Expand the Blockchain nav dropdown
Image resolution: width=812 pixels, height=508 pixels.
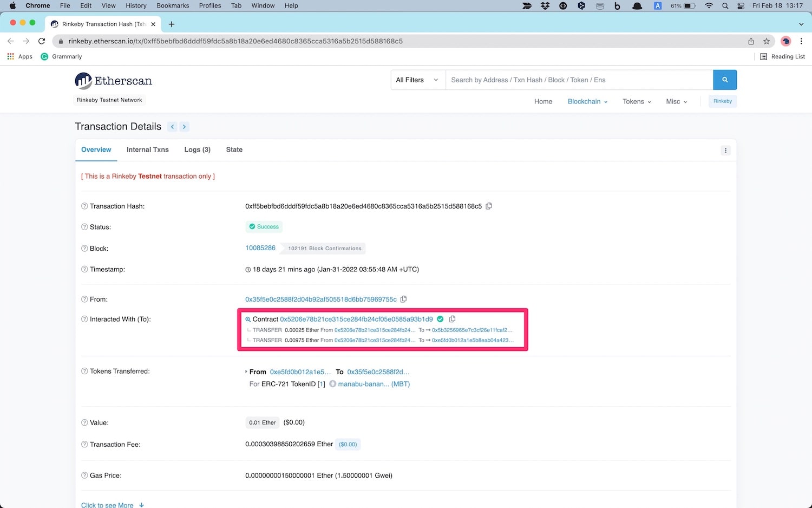tap(587, 102)
